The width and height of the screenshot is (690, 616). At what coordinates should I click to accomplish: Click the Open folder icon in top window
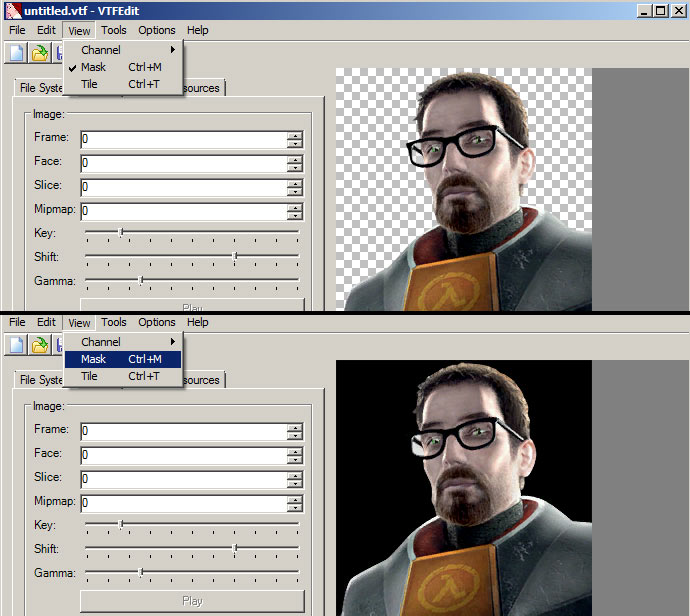click(x=40, y=53)
